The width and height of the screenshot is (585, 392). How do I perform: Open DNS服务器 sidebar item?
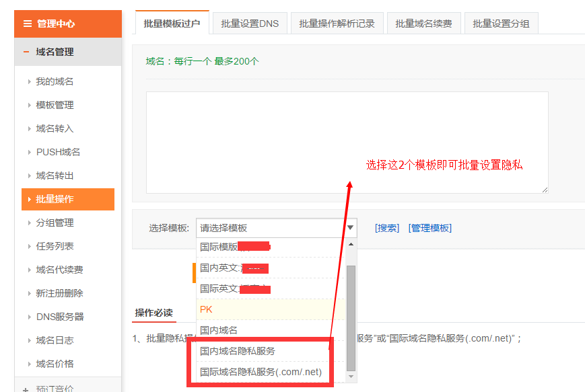[x=60, y=317]
